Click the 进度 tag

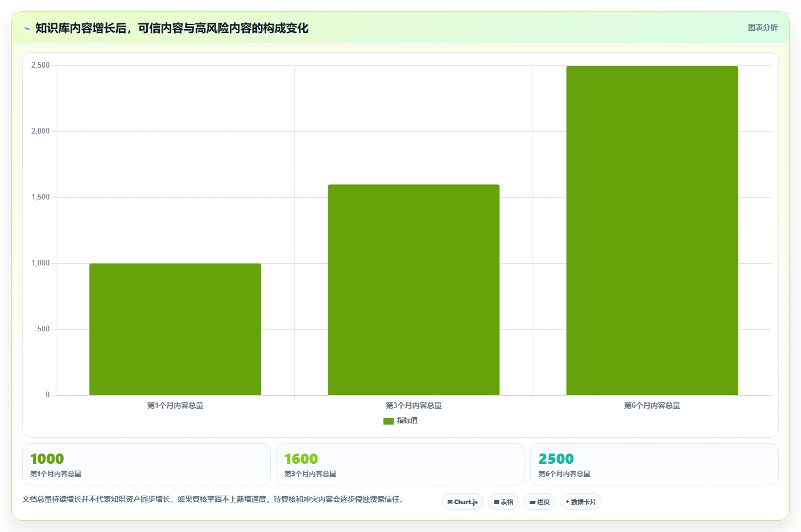[x=539, y=502]
